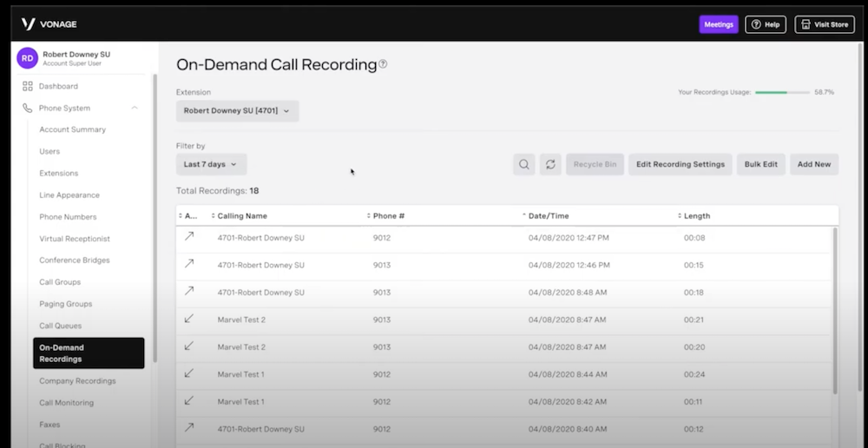Select On-Demand Recordings in the sidebar
Screen dimensions: 868x448
click(x=89, y=353)
